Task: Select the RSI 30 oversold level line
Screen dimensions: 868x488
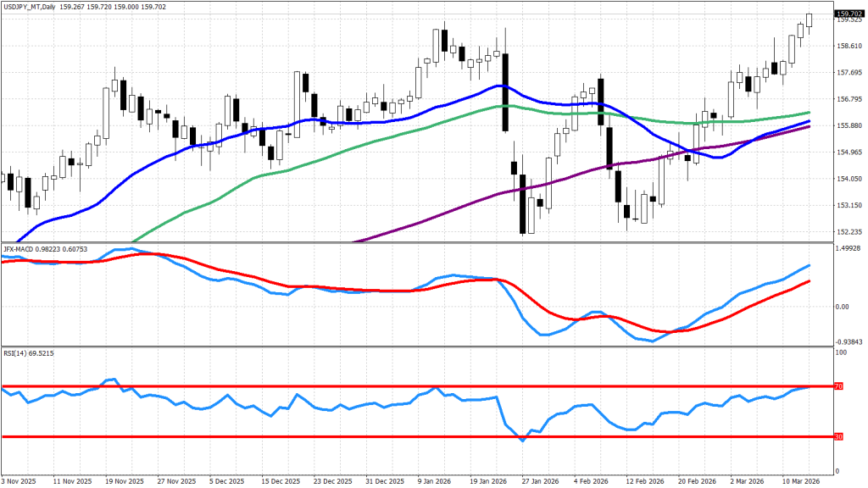Action: [x=339, y=437]
